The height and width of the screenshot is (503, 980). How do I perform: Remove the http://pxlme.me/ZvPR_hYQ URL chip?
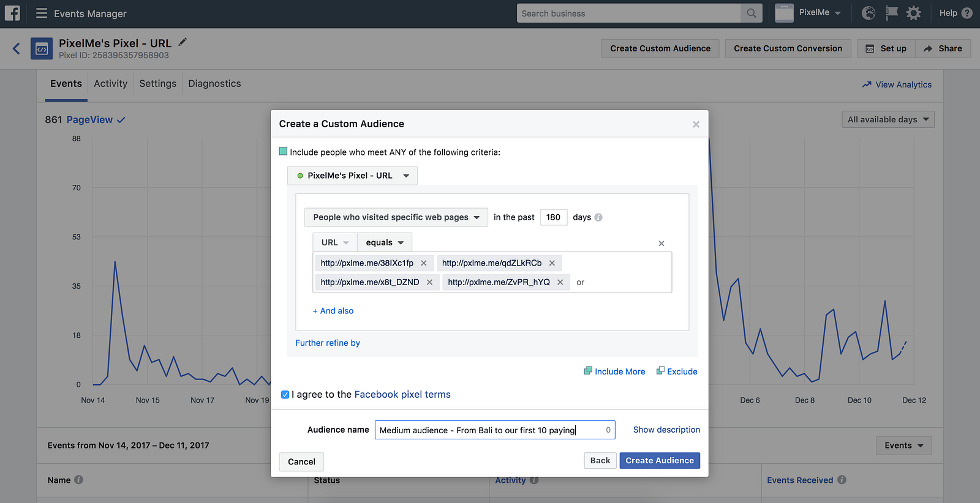(560, 282)
